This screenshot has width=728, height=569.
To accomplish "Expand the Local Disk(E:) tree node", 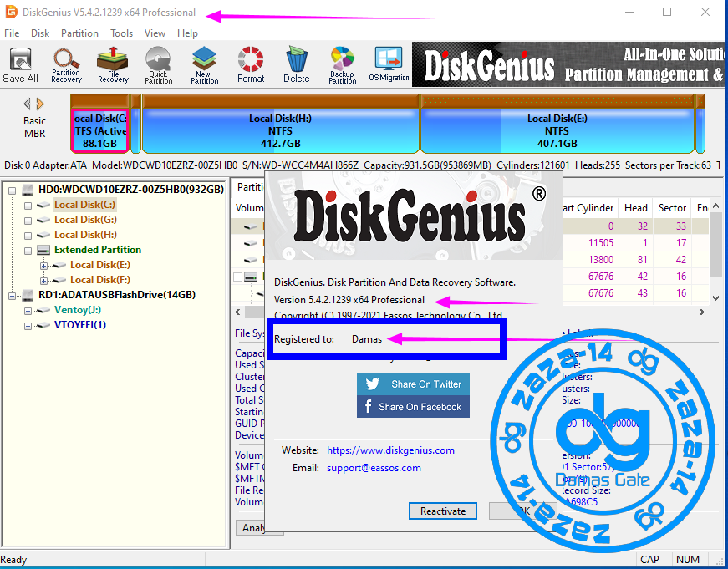I will pos(43,266).
